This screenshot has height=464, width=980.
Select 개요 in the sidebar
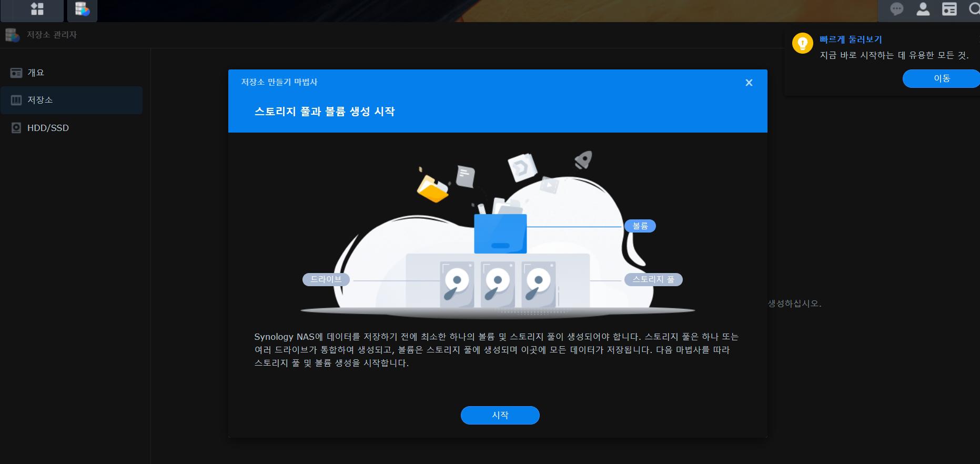pos(36,73)
